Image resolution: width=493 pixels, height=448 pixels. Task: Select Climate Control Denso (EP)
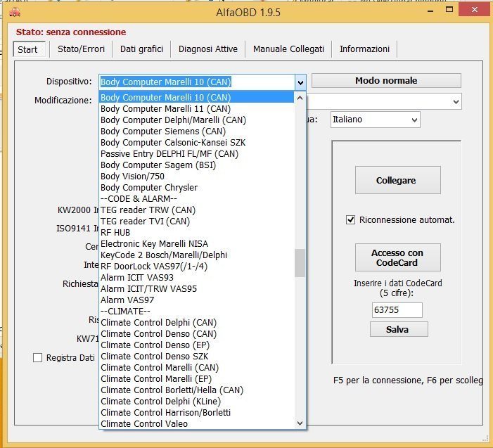[x=196, y=345]
